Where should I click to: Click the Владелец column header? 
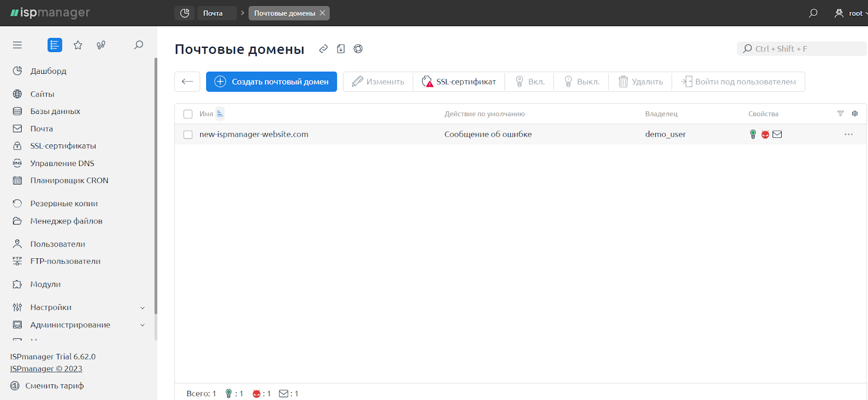[661, 114]
